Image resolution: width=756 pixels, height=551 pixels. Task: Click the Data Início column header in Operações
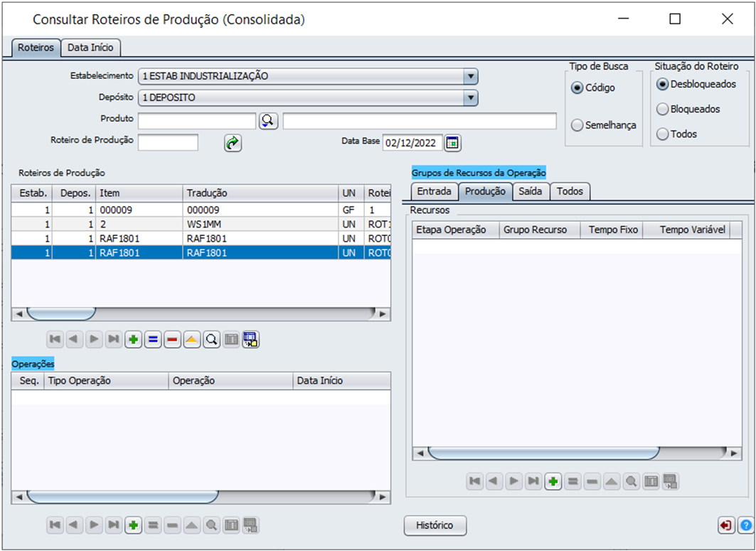pyautogui.click(x=341, y=381)
